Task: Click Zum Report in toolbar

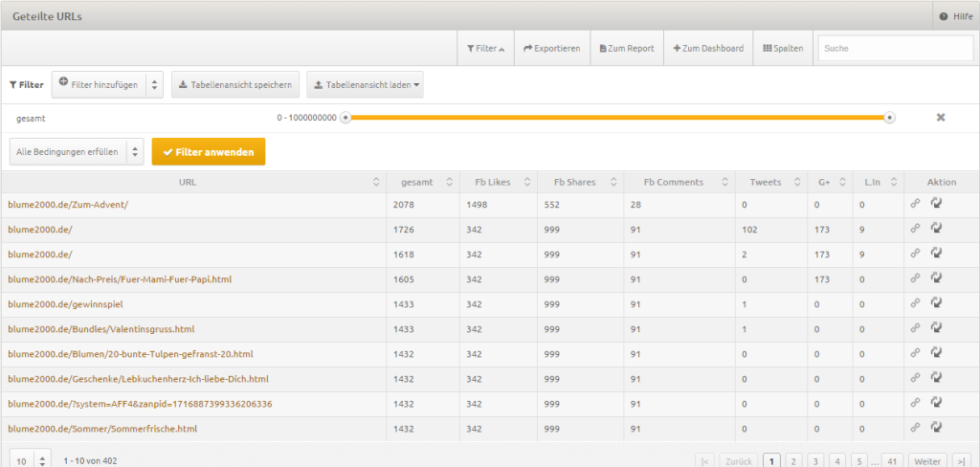Action: coord(627,48)
